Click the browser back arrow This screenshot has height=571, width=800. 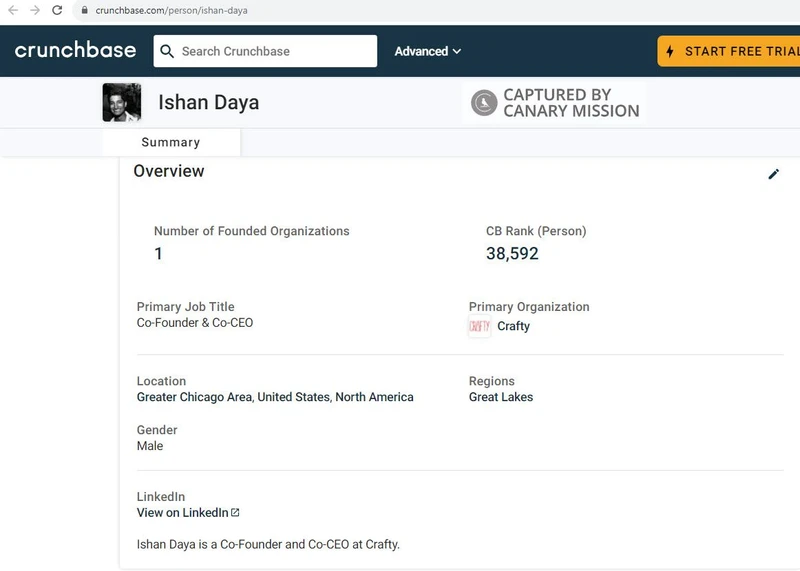point(13,10)
